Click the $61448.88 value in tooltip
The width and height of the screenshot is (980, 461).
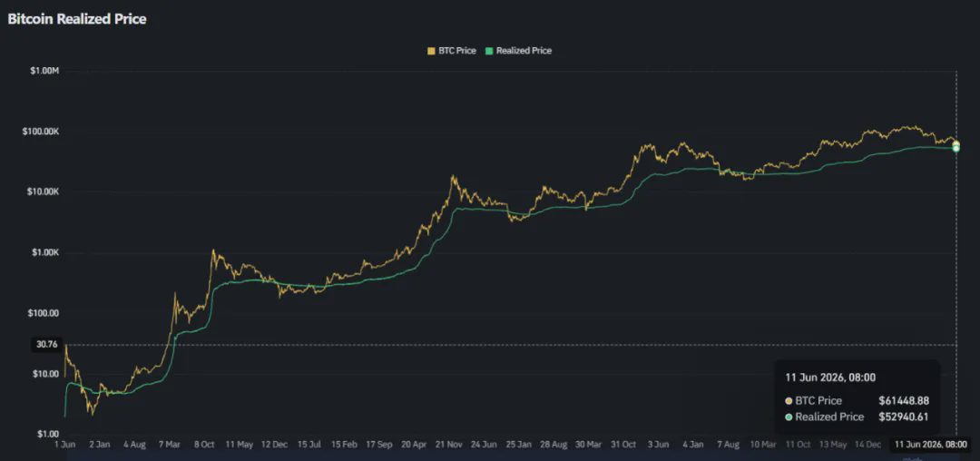903,401
